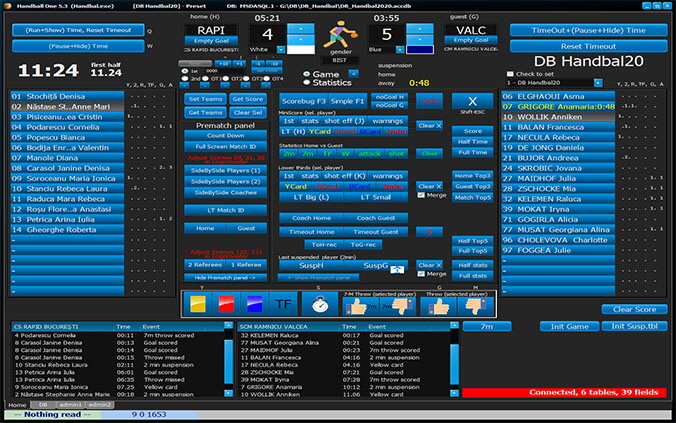Record a goal with Throw thumbs-up
676x423 pixels.
click(x=438, y=306)
